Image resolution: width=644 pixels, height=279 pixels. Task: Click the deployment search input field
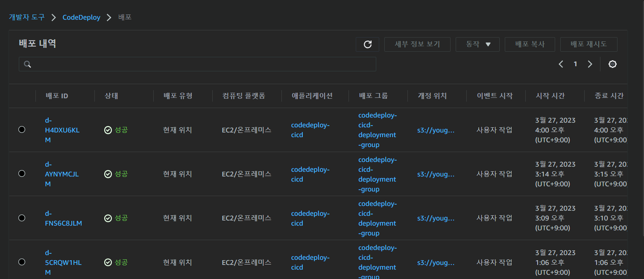tap(197, 64)
